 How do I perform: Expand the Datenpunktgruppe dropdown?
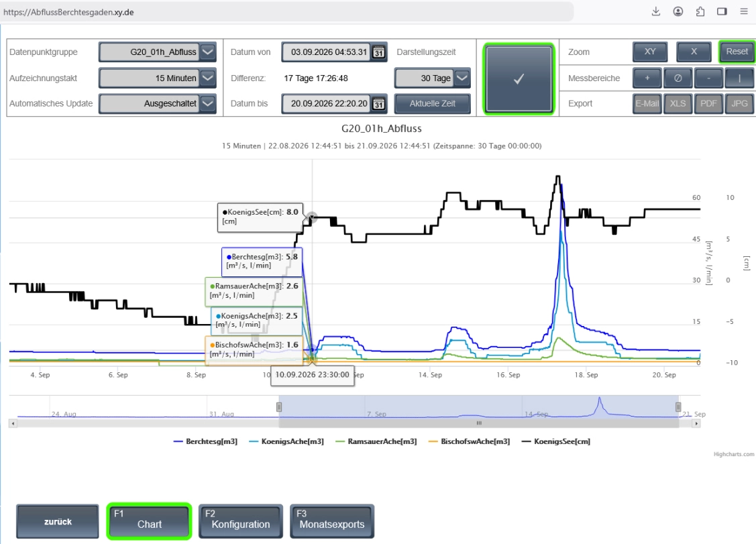[x=208, y=52]
